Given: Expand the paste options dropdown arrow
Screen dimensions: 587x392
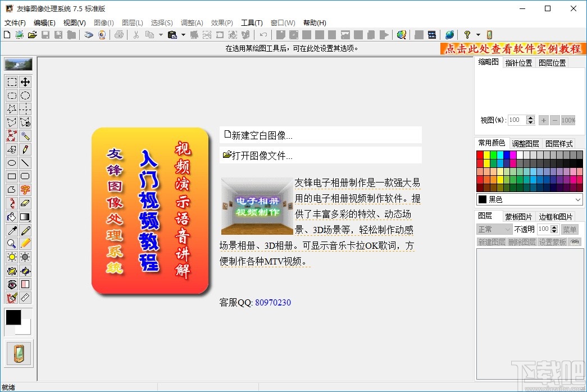Looking at the screenshot, I should [x=183, y=35].
